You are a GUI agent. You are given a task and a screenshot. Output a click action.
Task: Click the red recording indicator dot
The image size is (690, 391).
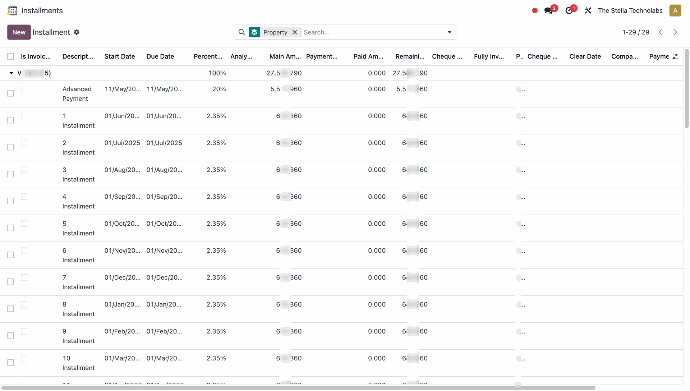pyautogui.click(x=535, y=11)
